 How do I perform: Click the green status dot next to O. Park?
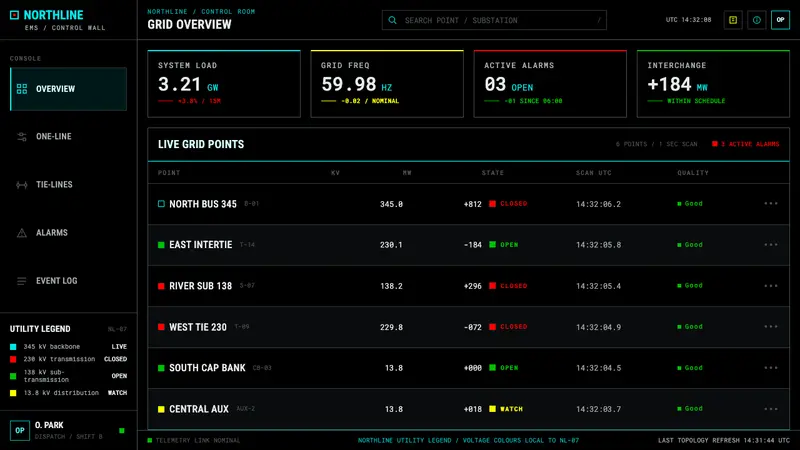pos(121,431)
